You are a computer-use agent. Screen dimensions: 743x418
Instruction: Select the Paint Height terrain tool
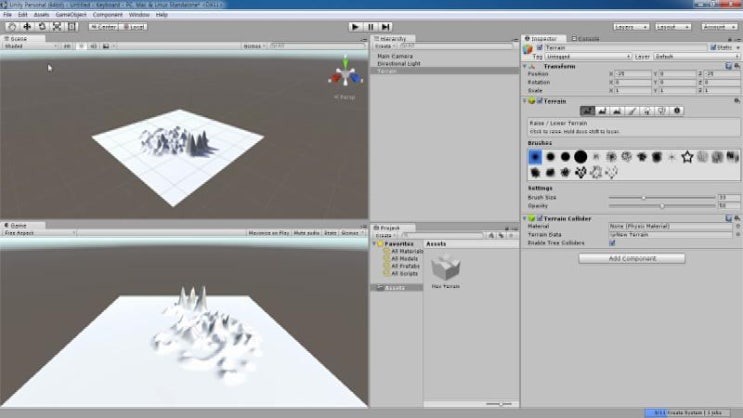pos(602,111)
